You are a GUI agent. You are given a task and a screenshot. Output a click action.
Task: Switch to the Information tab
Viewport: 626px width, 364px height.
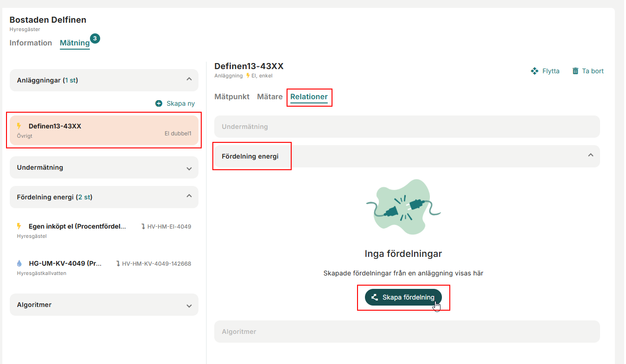click(x=31, y=43)
